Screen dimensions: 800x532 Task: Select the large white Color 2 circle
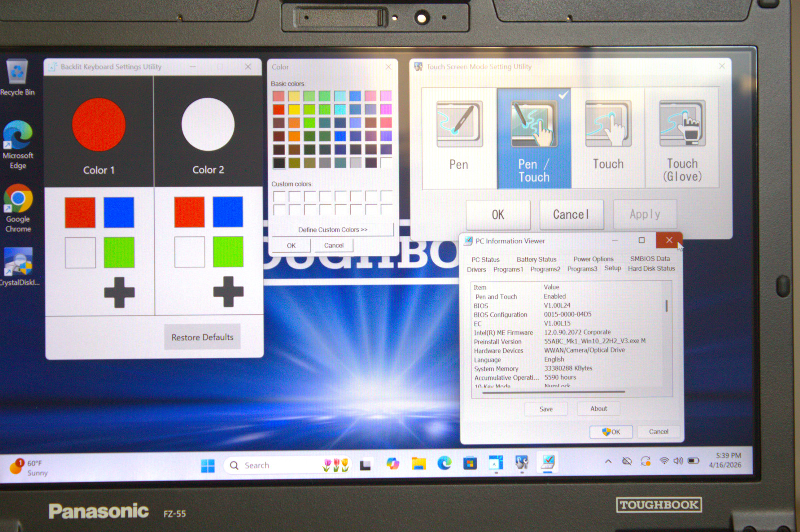point(208,124)
